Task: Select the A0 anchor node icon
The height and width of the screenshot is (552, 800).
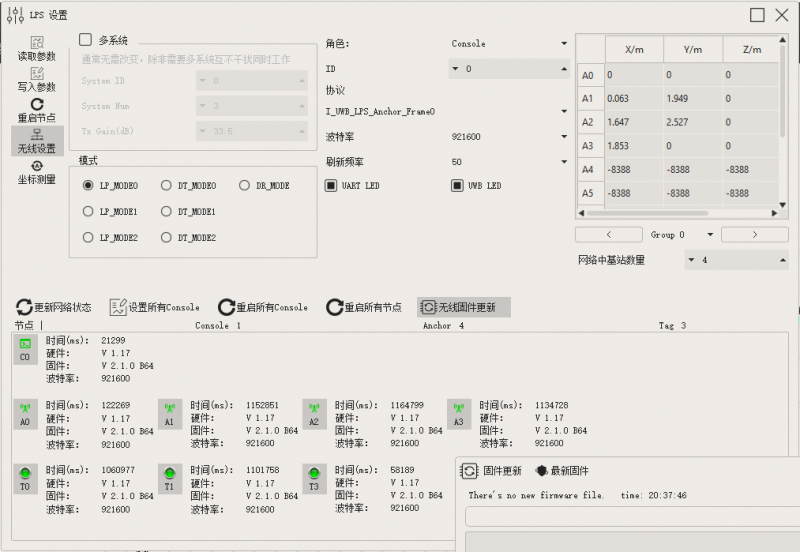Action: 25,414
